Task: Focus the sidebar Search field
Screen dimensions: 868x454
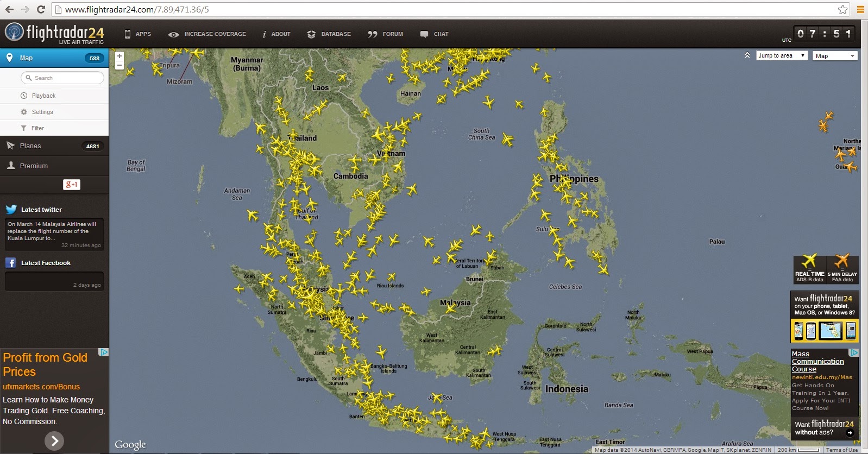Action: (x=62, y=78)
